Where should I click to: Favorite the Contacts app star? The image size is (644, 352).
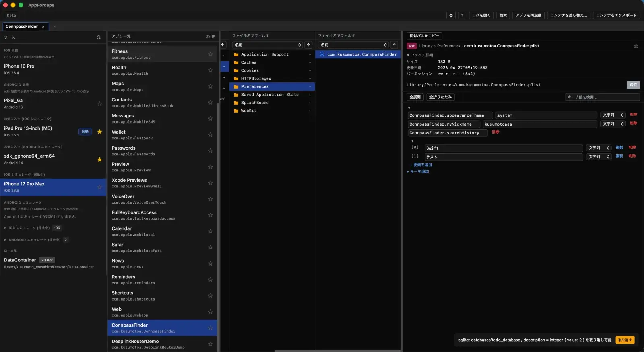[x=210, y=102]
